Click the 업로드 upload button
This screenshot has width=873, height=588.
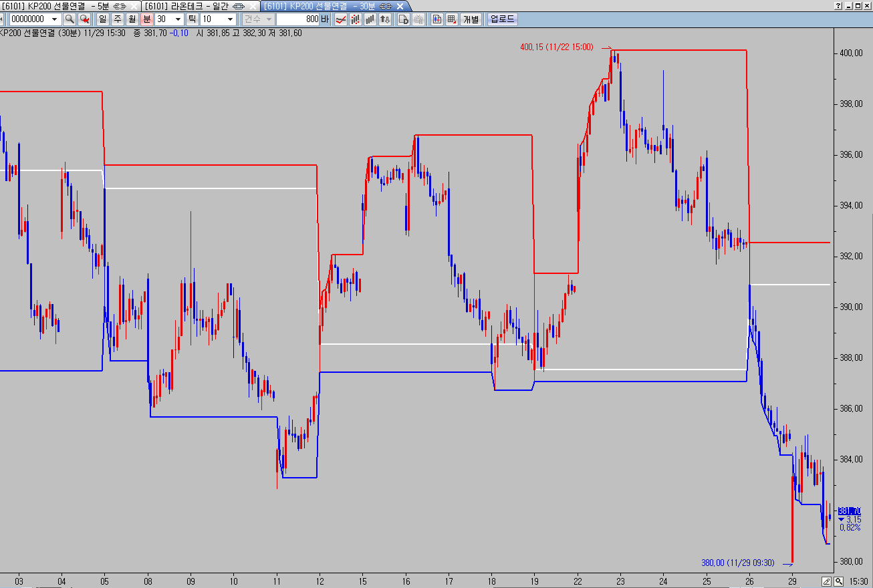pyautogui.click(x=503, y=19)
